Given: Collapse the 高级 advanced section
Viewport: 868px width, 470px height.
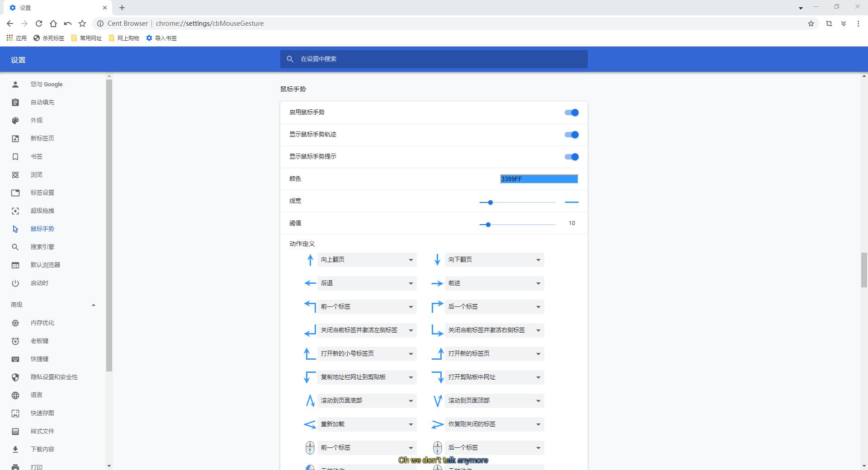Looking at the screenshot, I should pyautogui.click(x=94, y=305).
